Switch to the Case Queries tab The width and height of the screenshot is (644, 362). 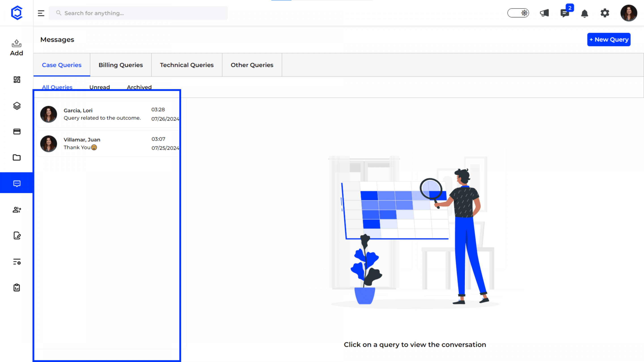tap(62, 65)
